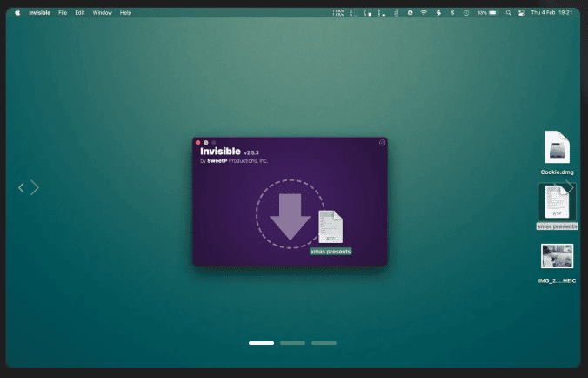Open the Help menu
588x378 pixels.
(x=125, y=13)
